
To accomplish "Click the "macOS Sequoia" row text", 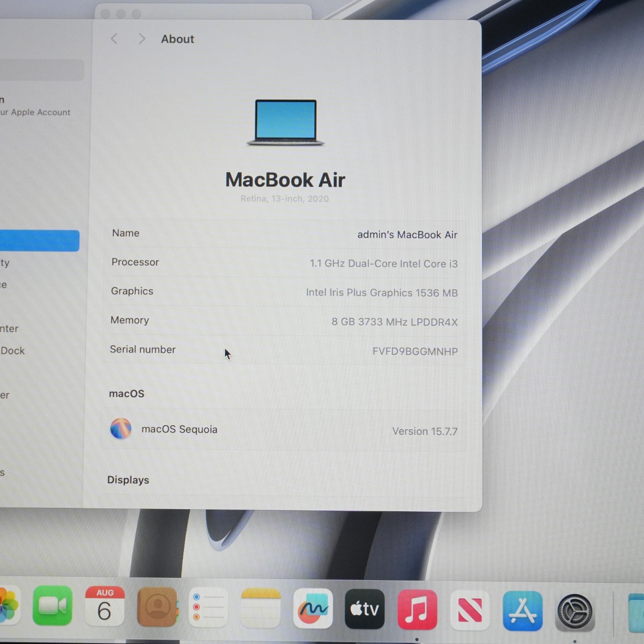I will tap(179, 429).
